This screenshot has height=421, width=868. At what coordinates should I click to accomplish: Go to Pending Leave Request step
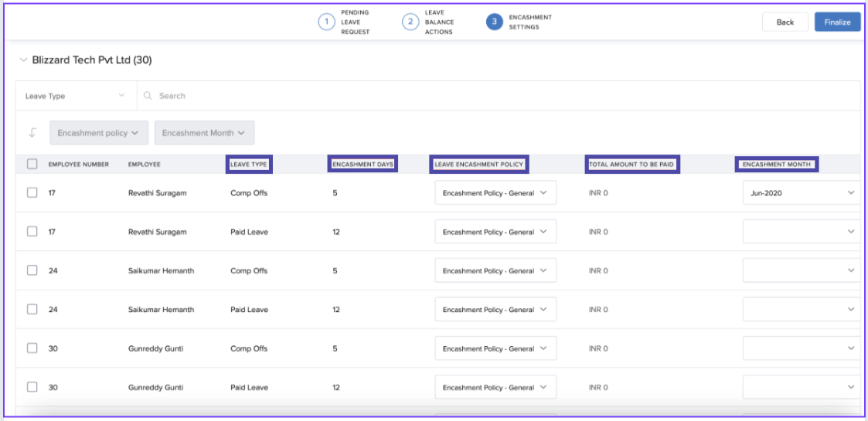pos(355,22)
